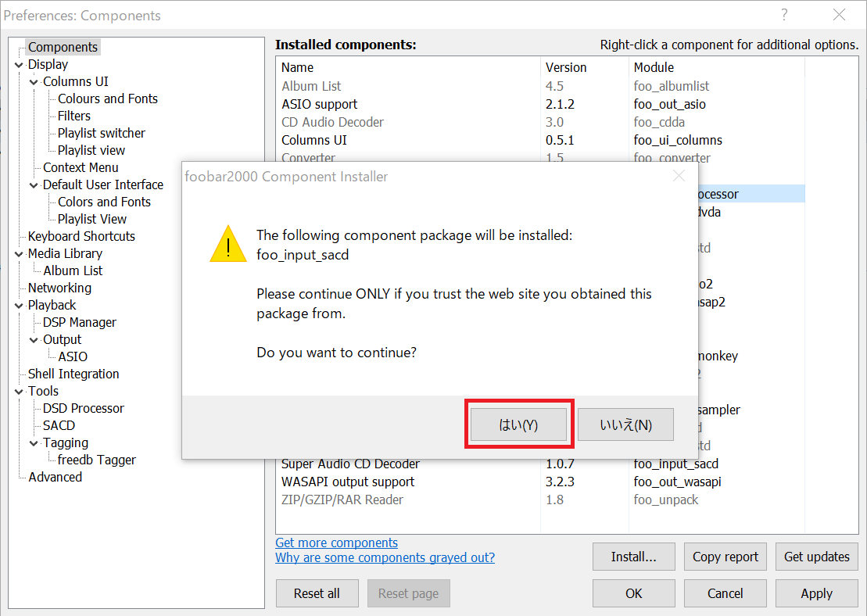Click the Get updates button
The height and width of the screenshot is (616, 867).
(x=817, y=557)
